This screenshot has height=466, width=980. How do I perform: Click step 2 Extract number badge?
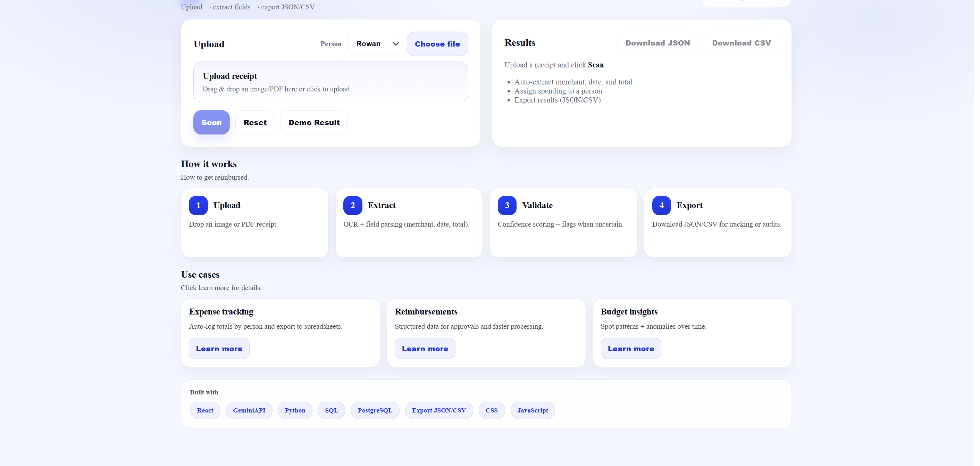tap(353, 206)
